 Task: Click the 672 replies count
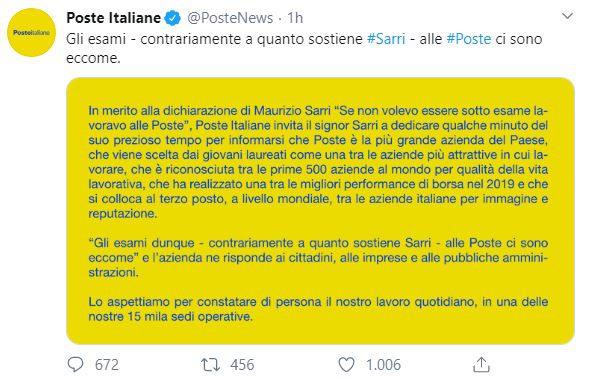click(x=107, y=365)
